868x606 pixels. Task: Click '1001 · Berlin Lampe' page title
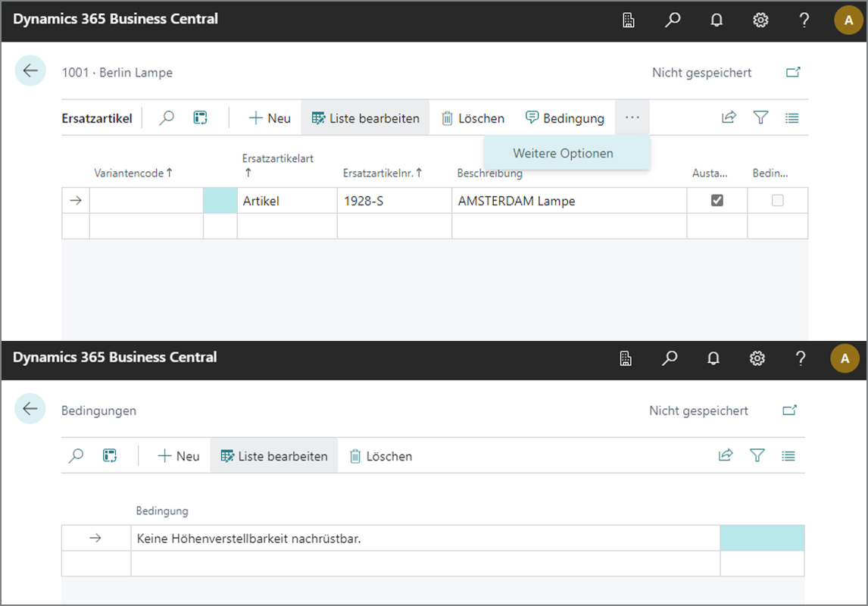tap(117, 73)
